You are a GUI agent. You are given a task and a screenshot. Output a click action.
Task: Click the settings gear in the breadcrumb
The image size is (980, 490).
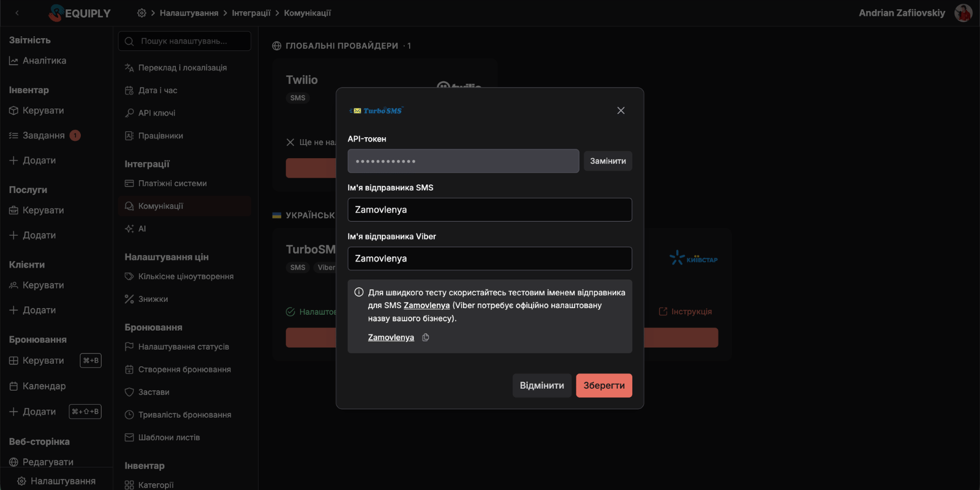[141, 13]
